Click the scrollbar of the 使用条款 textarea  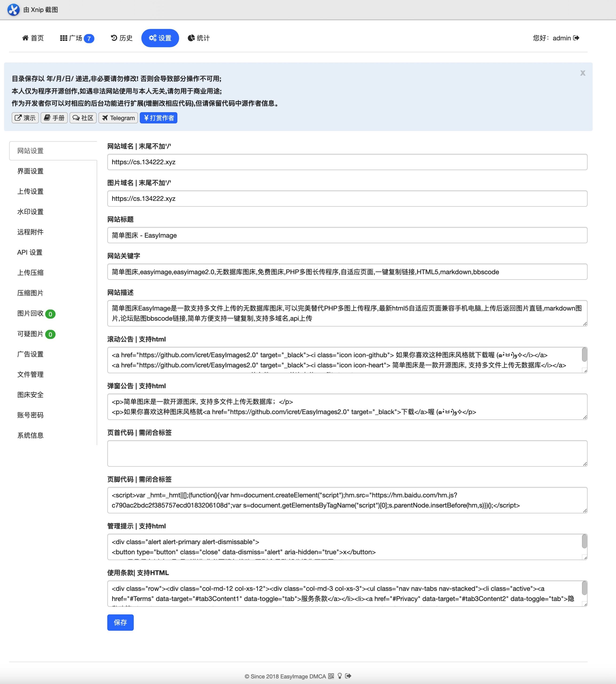click(584, 588)
